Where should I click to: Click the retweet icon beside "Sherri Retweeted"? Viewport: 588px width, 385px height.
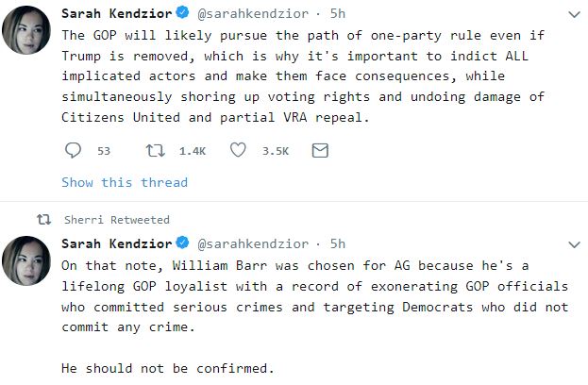click(x=42, y=220)
